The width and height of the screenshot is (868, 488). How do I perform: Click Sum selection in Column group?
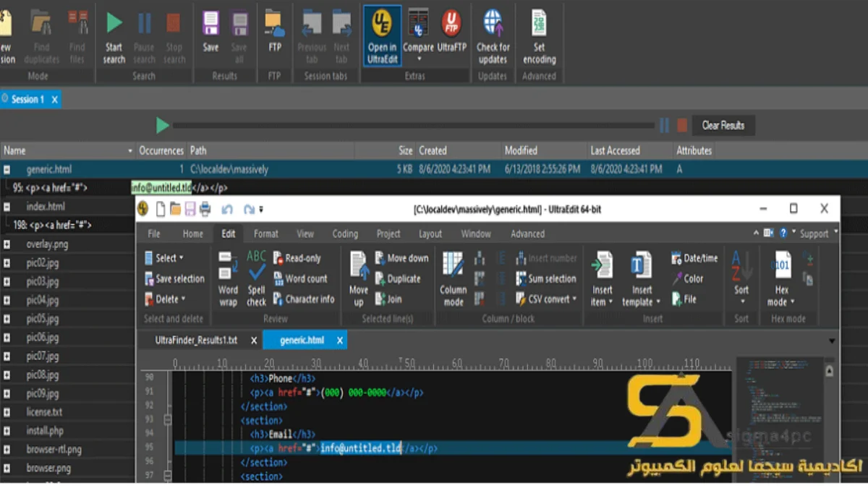point(546,278)
